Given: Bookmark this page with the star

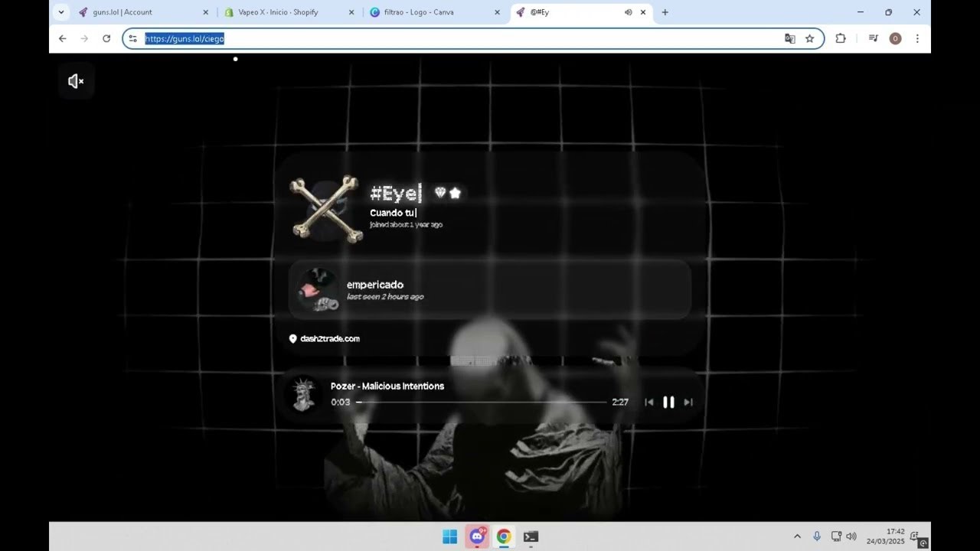Looking at the screenshot, I should click(x=809, y=38).
